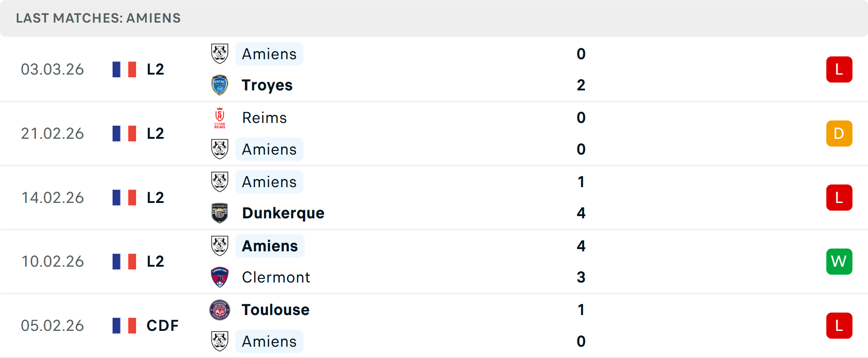Click the green W result badge
The height and width of the screenshot is (358, 868).
[x=839, y=261]
